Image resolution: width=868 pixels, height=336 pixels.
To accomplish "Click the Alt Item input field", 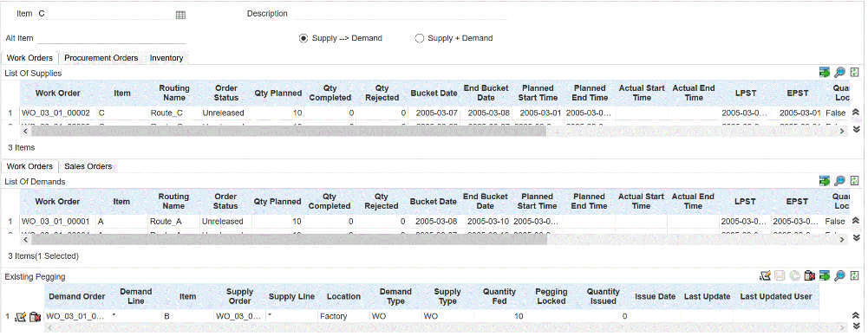I will pos(111,38).
